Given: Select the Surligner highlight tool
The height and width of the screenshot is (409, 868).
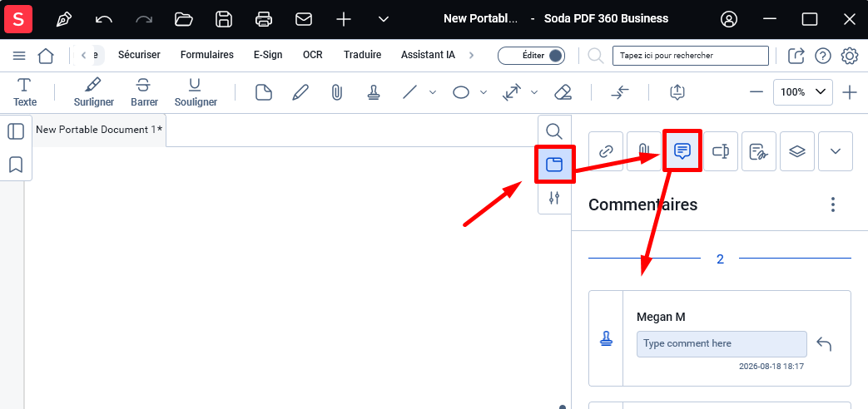Looking at the screenshot, I should [x=93, y=91].
